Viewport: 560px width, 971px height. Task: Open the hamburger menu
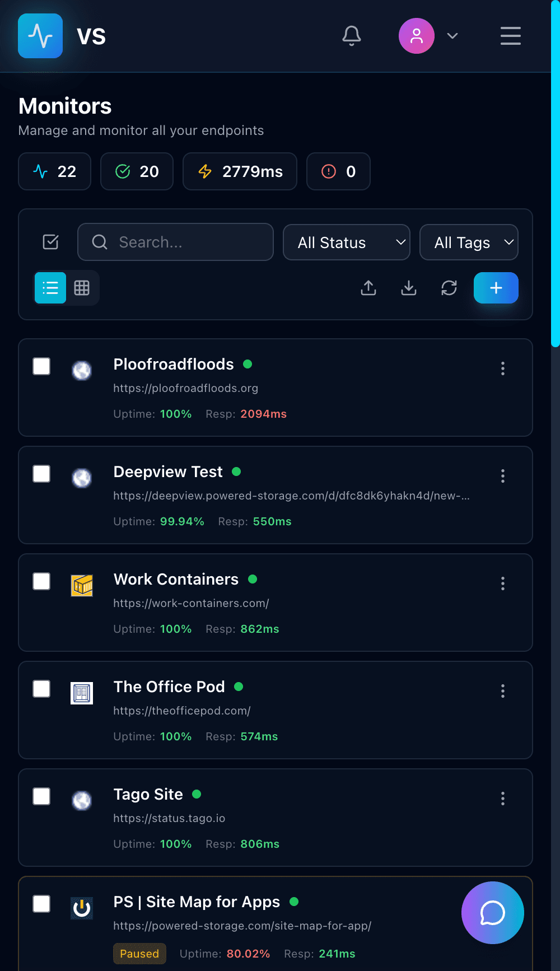511,36
